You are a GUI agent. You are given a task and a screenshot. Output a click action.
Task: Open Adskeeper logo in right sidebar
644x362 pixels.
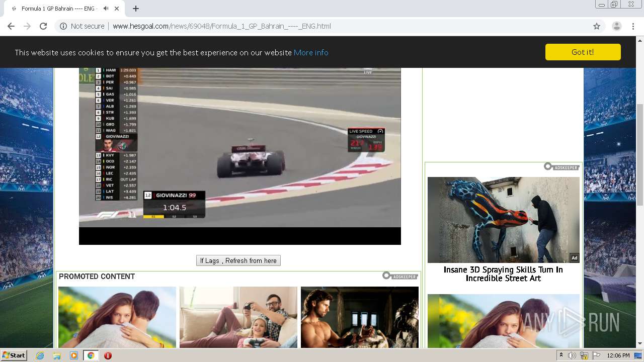click(x=561, y=167)
